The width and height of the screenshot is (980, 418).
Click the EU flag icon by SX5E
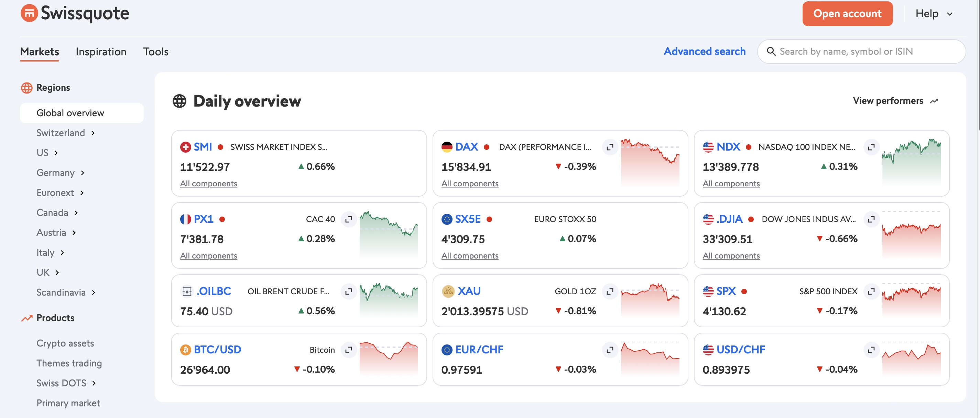pyautogui.click(x=447, y=219)
